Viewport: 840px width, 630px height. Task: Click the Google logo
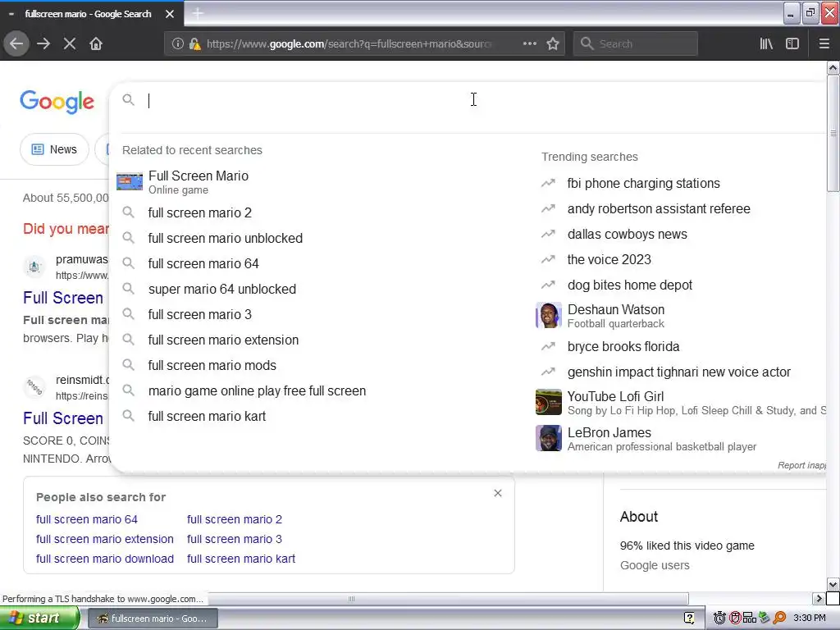tap(57, 102)
